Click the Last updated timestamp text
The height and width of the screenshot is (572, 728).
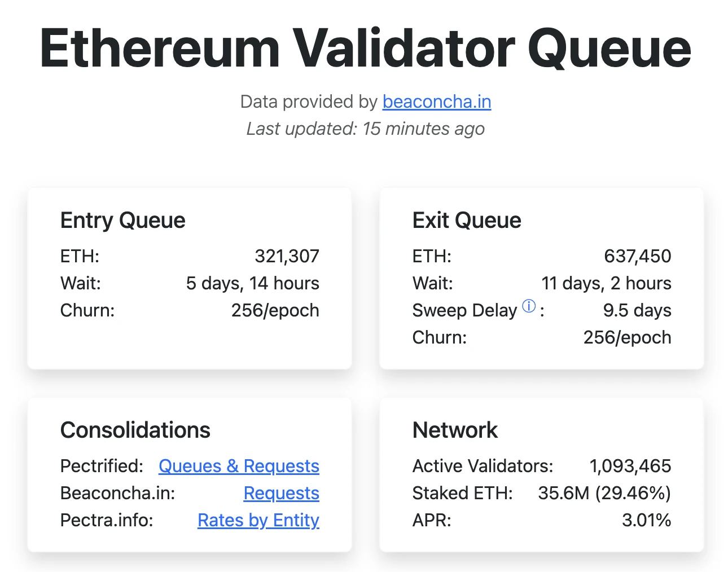pos(365,129)
